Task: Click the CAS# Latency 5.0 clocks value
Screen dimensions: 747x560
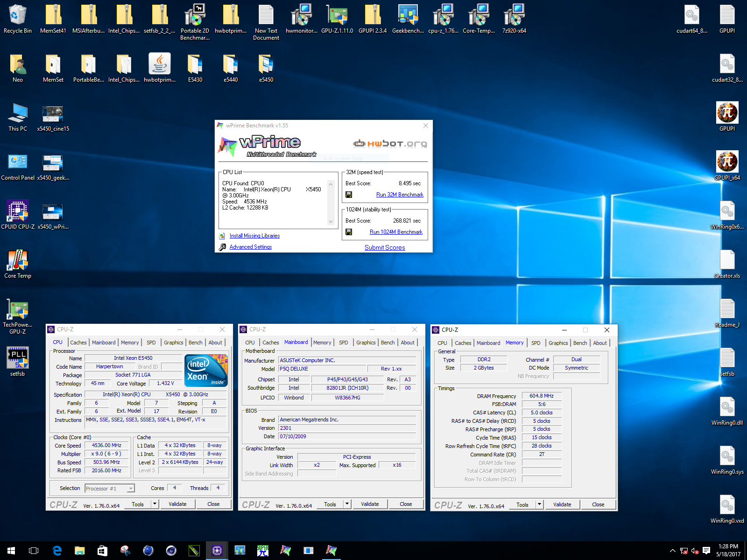Action: tap(542, 413)
